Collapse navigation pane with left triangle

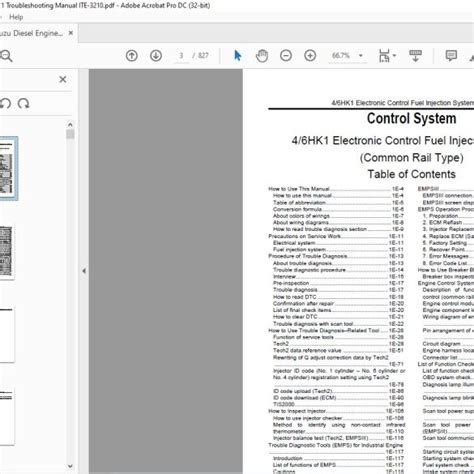tap(84, 271)
